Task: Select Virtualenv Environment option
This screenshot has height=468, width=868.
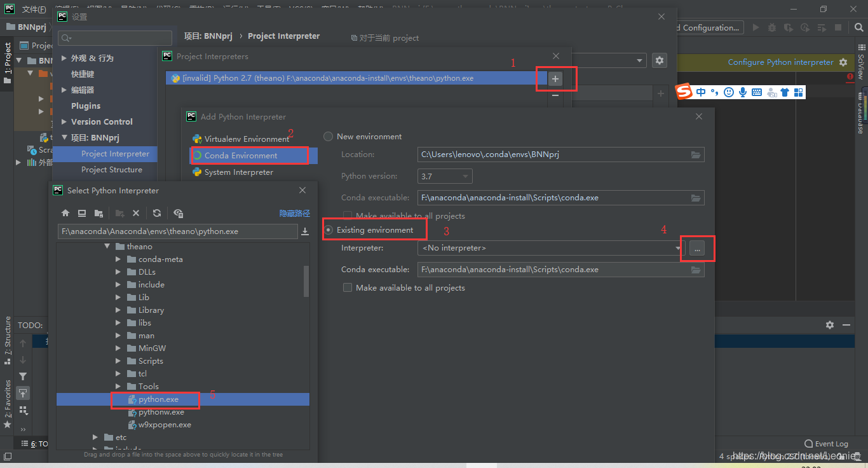Action: (x=247, y=139)
